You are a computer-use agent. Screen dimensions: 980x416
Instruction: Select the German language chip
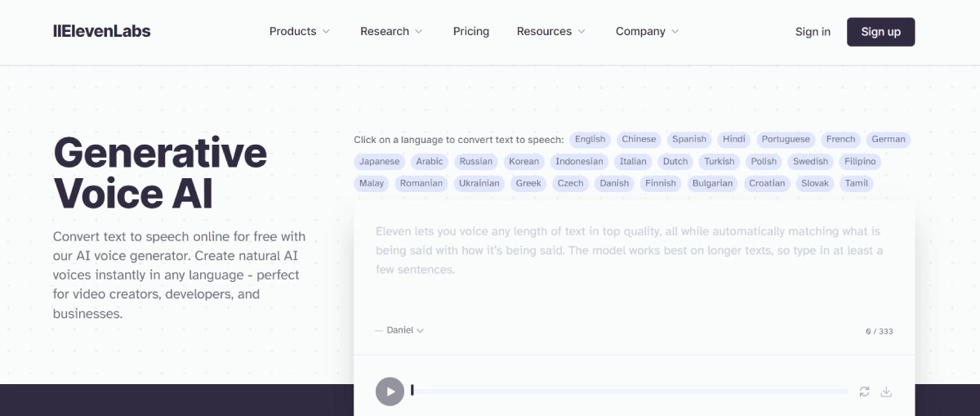coord(888,139)
